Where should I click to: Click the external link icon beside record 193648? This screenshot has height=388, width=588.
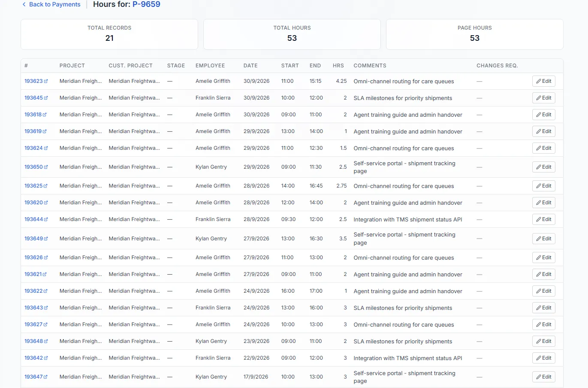[46, 341]
